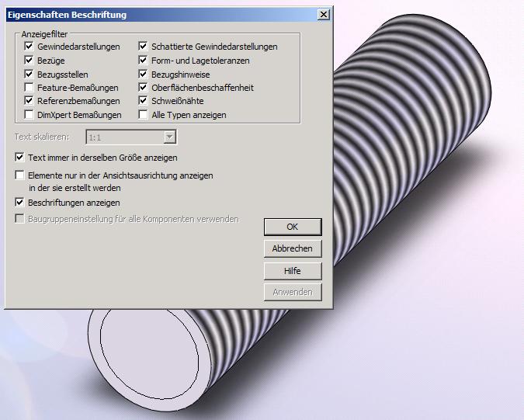Enable Elemente nur in der Ansichtsausrichtung anzeigen

tap(19, 175)
